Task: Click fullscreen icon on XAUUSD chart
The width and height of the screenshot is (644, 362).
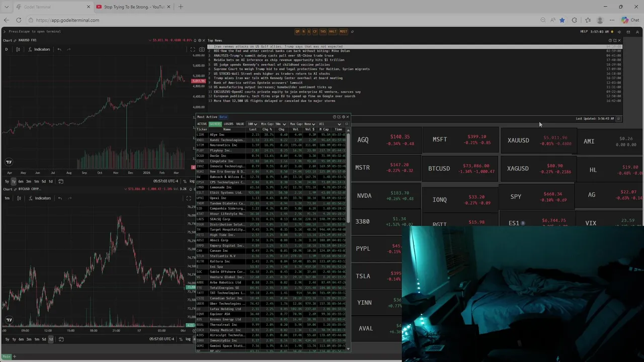Action: [x=193, y=49]
